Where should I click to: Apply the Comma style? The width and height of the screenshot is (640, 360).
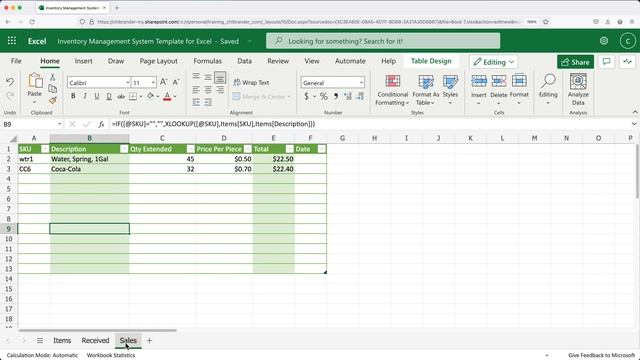pos(336,96)
